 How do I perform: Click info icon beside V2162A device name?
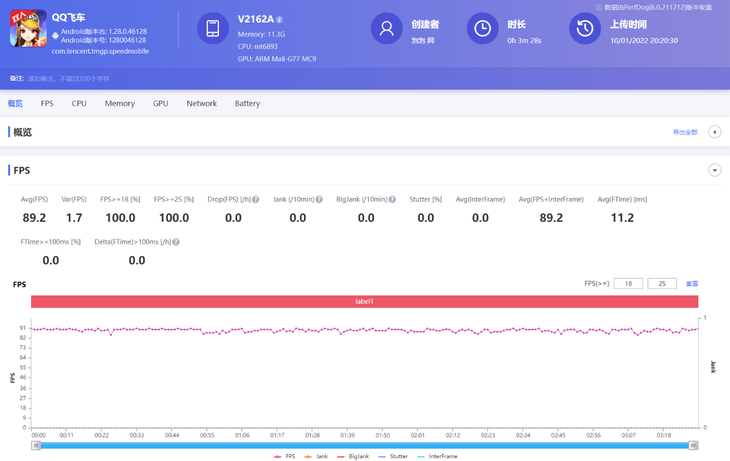(x=279, y=20)
